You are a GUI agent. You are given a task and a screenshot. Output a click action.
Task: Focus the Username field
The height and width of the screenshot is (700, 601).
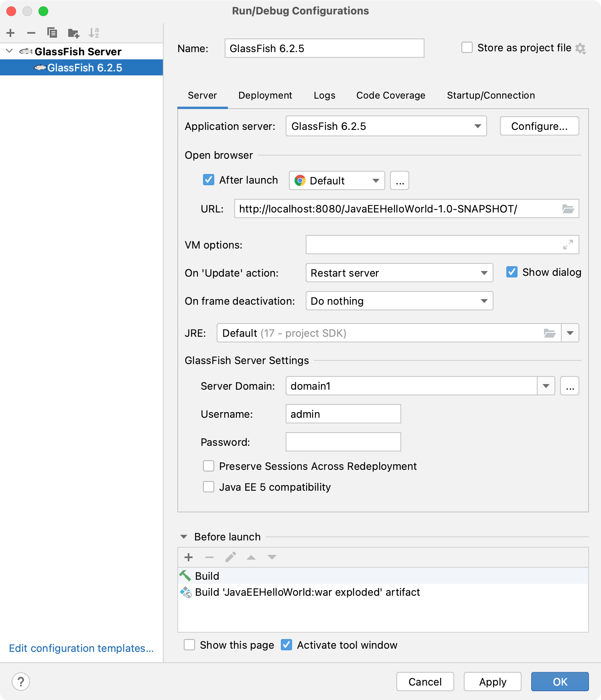[343, 414]
